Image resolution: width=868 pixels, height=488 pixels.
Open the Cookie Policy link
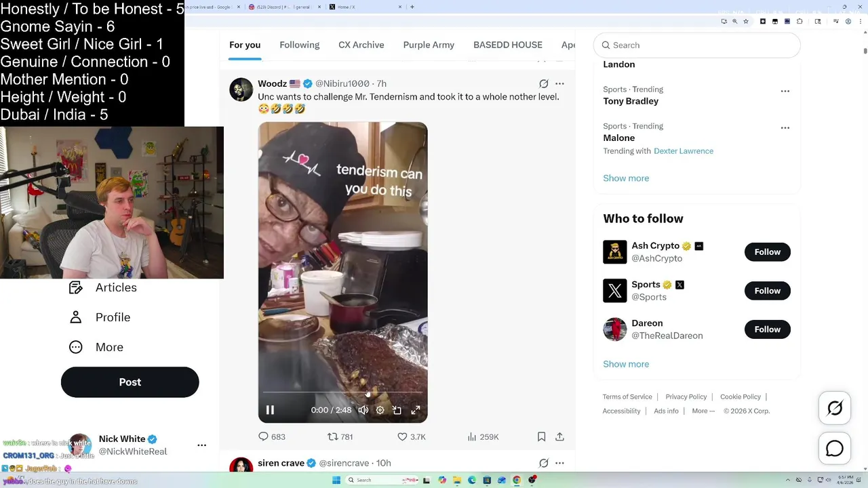pyautogui.click(x=741, y=396)
